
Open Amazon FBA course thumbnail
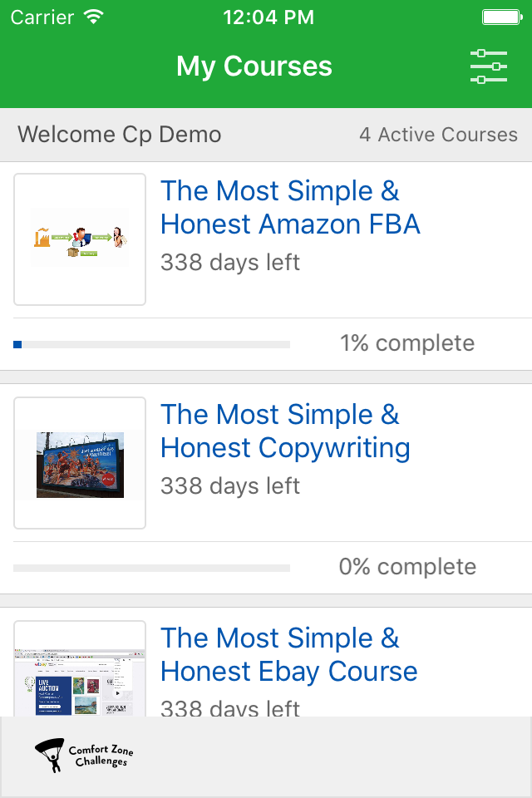click(x=80, y=239)
